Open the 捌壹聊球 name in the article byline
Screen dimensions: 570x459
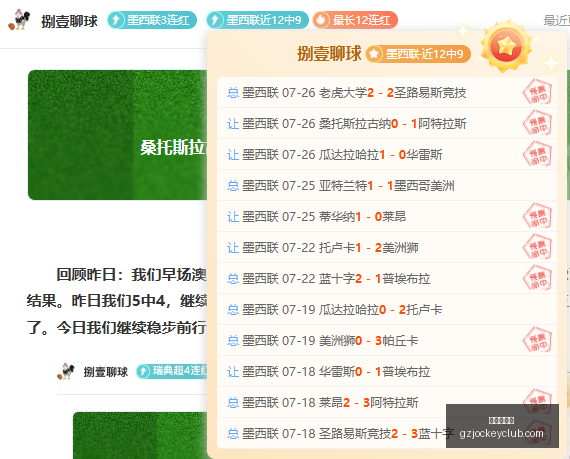(106, 372)
